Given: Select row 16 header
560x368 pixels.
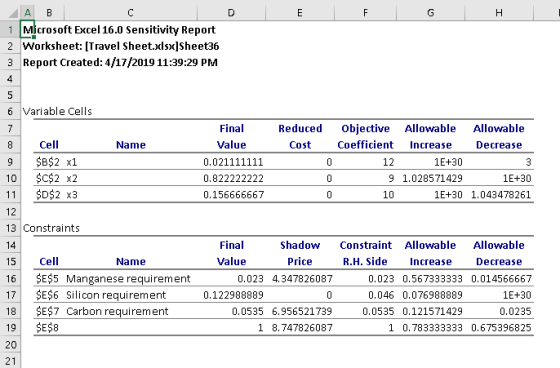Looking at the screenshot, I should pos(10,279).
